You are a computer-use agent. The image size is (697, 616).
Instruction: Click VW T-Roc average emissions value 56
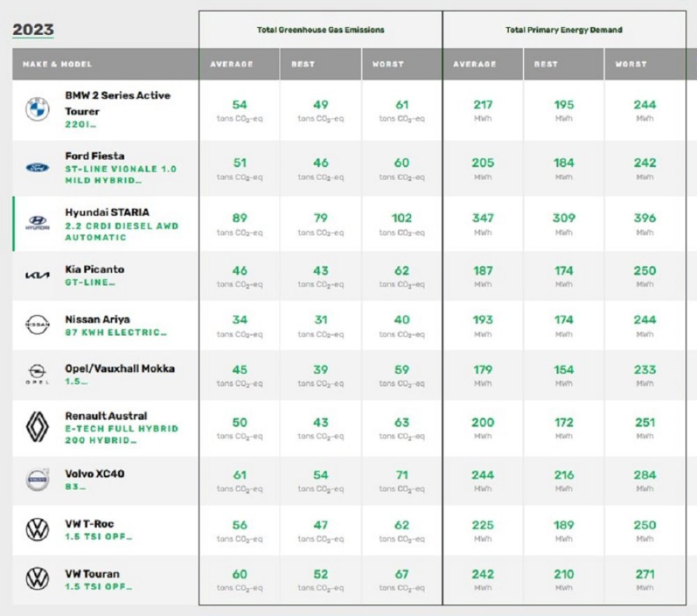(240, 525)
